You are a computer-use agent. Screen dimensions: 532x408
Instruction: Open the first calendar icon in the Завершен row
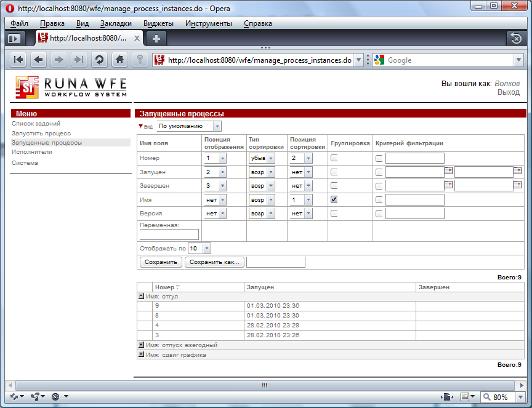click(x=448, y=185)
